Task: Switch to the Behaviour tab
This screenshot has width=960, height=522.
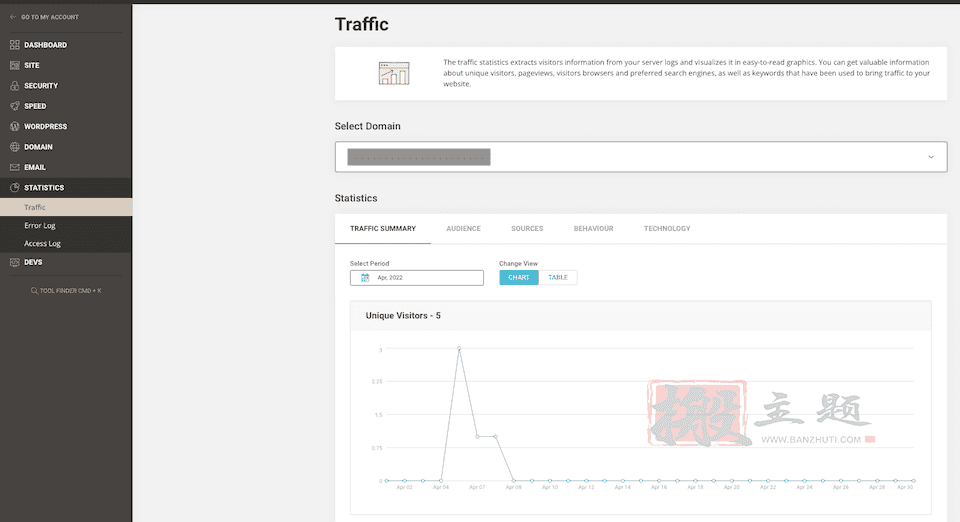Action: point(593,228)
